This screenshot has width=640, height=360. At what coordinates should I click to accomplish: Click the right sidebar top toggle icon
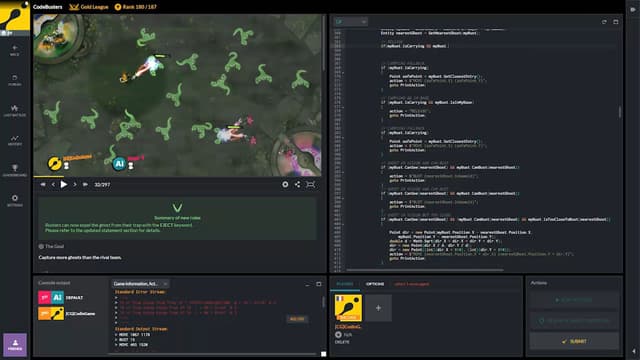click(633, 10)
